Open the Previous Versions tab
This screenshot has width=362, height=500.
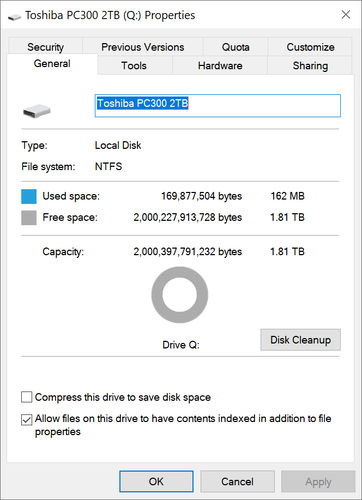tap(143, 47)
